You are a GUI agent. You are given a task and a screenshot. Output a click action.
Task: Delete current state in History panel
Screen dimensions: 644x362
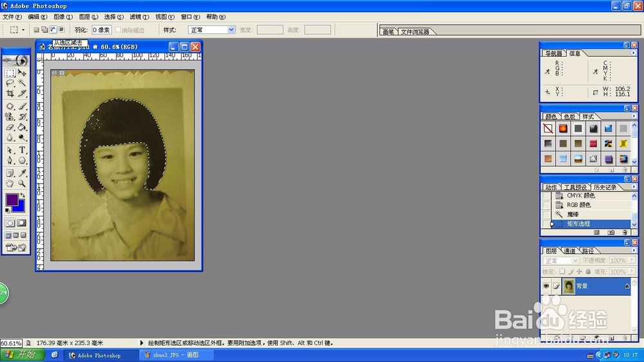625,233
